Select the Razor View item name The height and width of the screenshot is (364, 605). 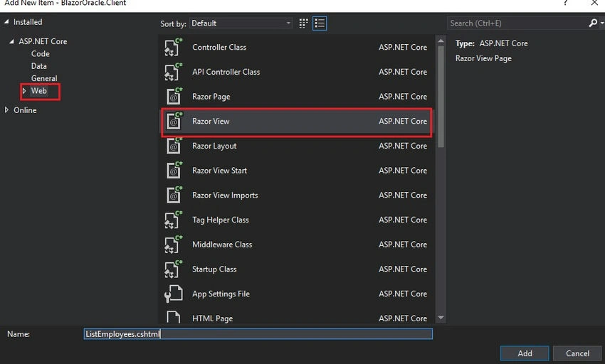(x=211, y=121)
